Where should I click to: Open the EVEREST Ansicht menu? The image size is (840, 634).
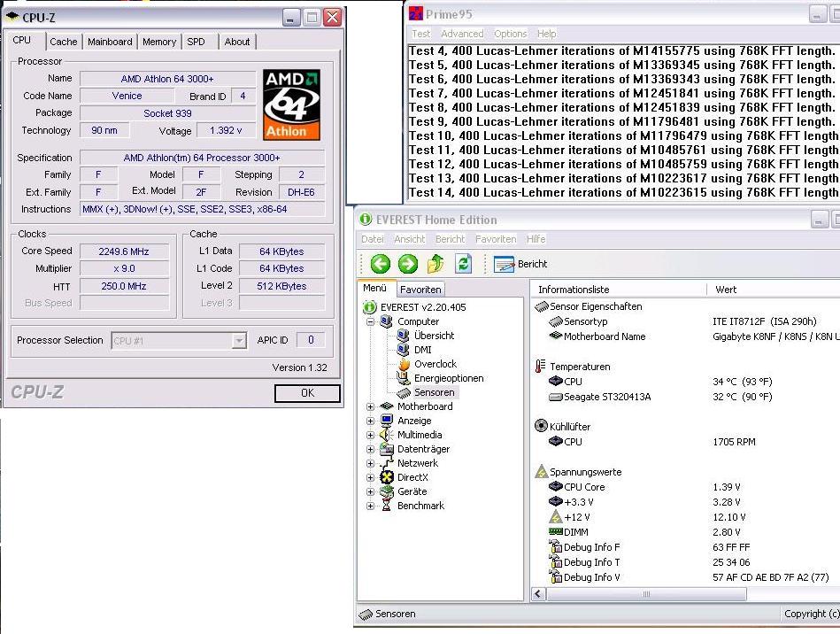point(409,239)
